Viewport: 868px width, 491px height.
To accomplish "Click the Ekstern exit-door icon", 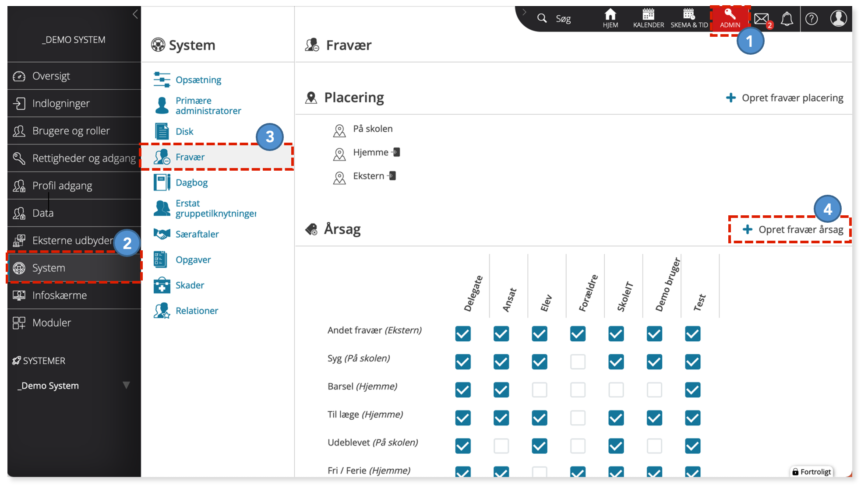I will point(392,176).
